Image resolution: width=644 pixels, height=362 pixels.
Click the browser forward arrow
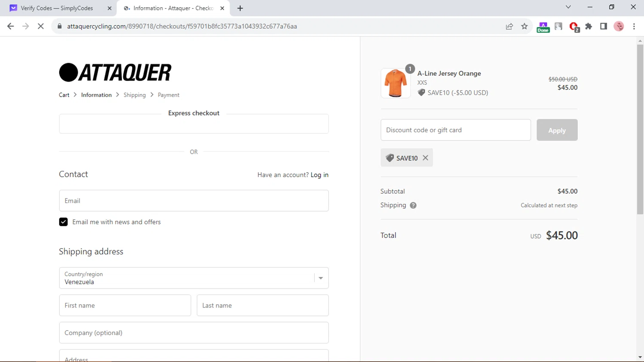[x=26, y=26]
